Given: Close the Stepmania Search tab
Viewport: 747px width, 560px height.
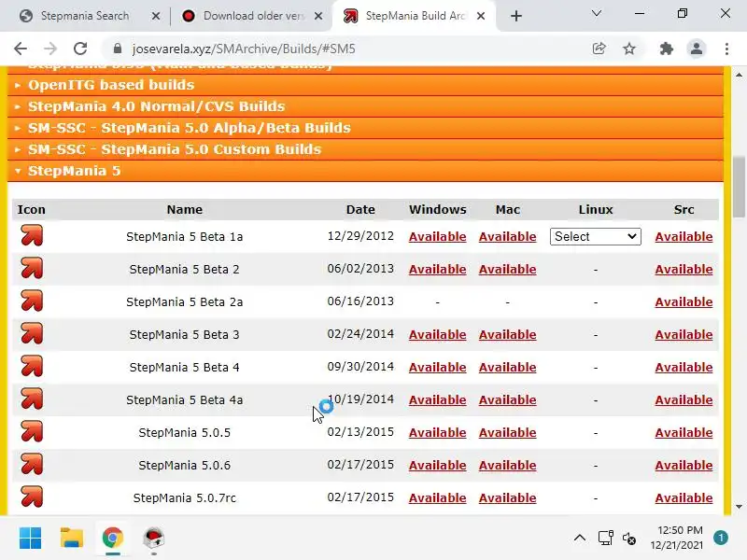Looking at the screenshot, I should pyautogui.click(x=156, y=16).
